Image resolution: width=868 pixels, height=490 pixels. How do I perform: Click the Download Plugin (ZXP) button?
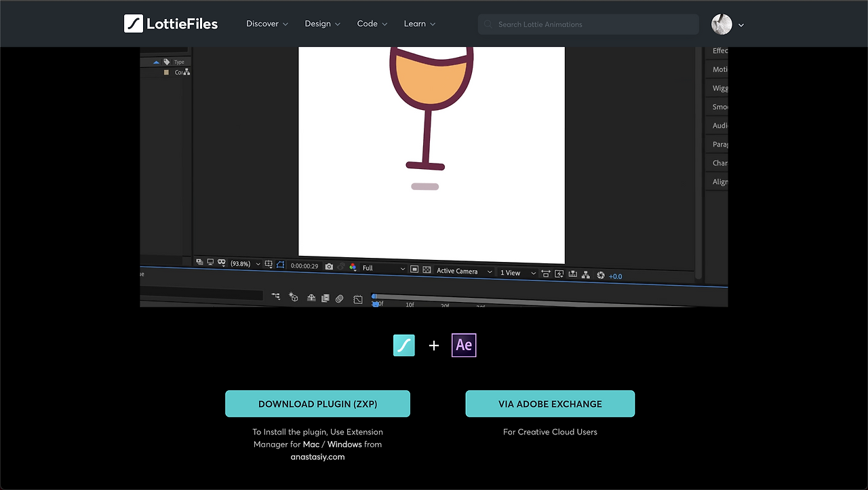pos(317,404)
